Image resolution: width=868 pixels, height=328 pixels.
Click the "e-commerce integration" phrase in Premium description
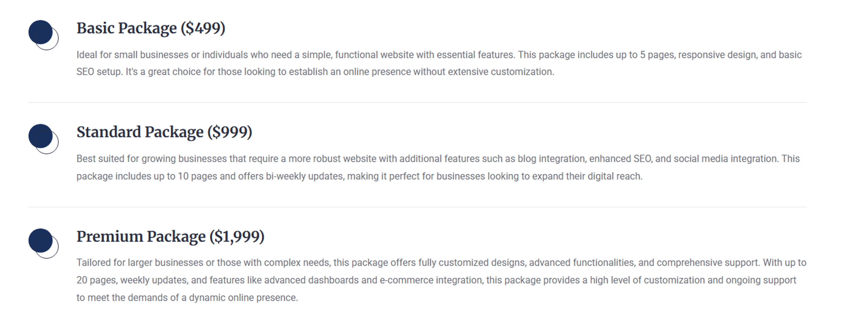tap(431, 280)
